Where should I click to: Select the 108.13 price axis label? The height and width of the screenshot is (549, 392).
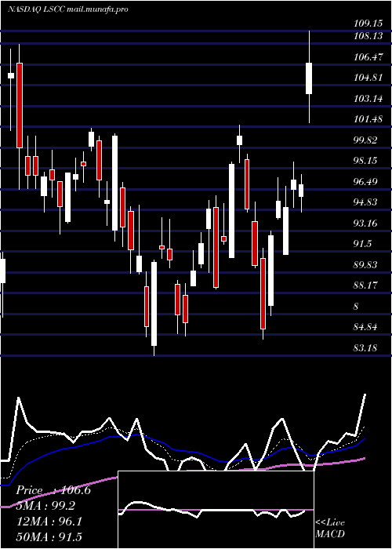click(368, 36)
